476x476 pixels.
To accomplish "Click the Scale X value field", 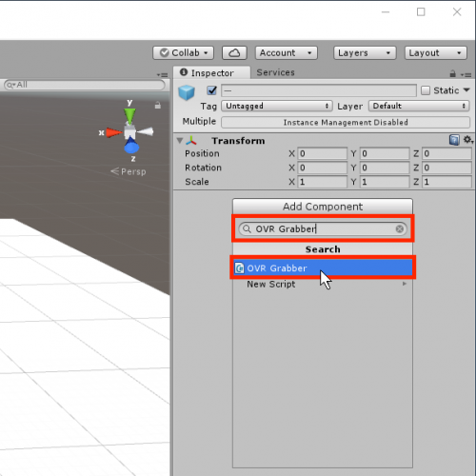I will [x=322, y=182].
